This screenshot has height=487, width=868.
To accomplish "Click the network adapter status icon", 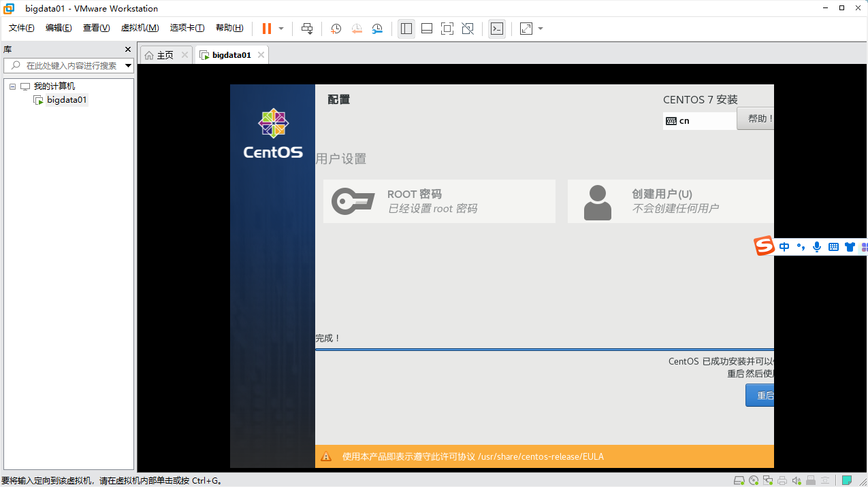I will point(768,481).
